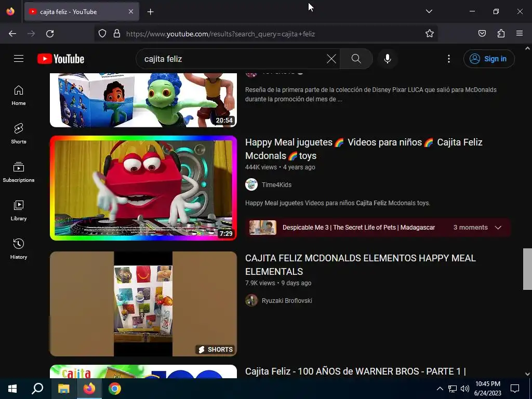Click '7.9K views • 9 days ago' text
Image resolution: width=532 pixels, height=399 pixels.
[278, 283]
